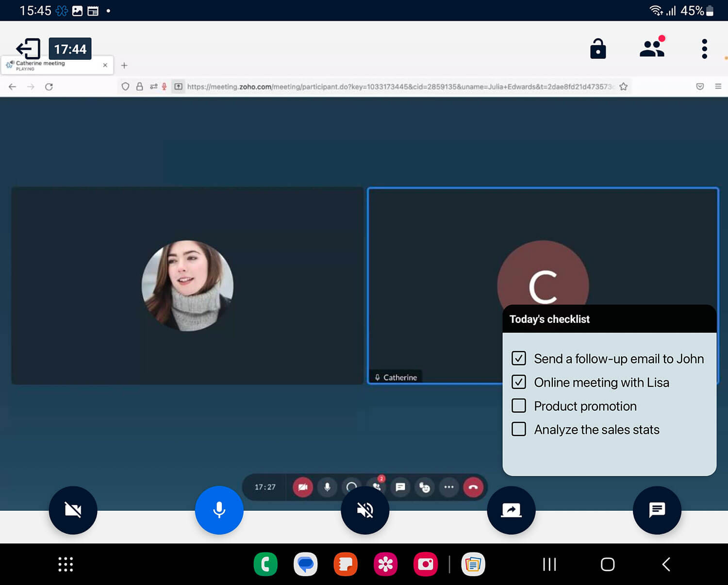This screenshot has width=728, height=585.
Task: Open participants with badge 2 in toolbar
Action: (377, 486)
